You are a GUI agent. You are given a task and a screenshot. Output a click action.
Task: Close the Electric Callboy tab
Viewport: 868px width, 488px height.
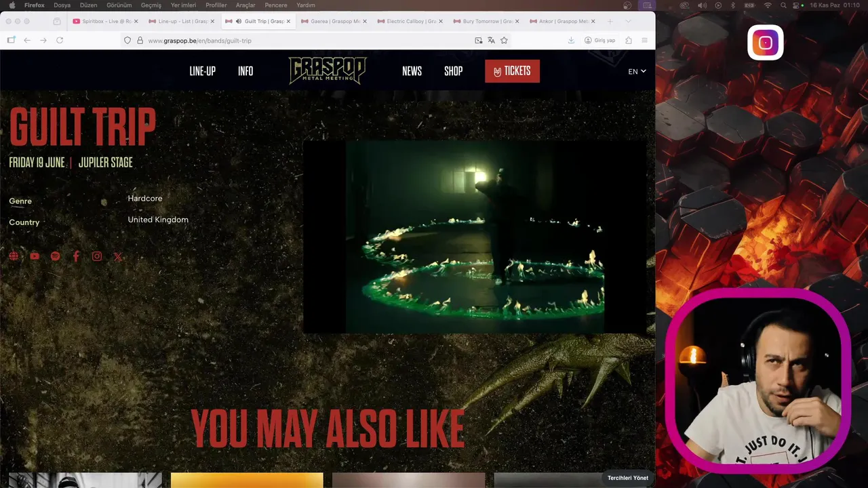click(x=441, y=21)
